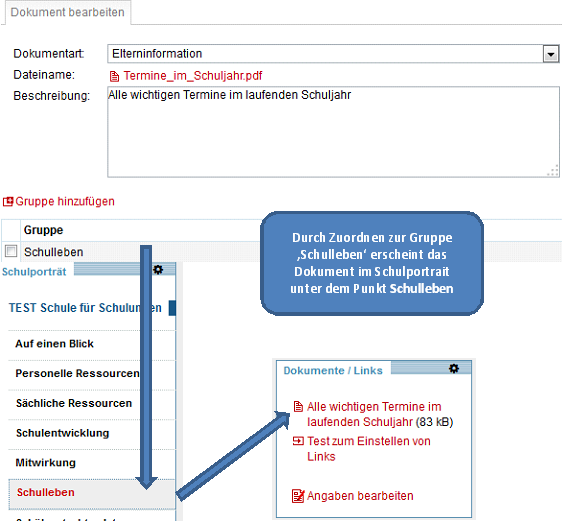The width and height of the screenshot is (580, 521).
Task: Open the Termine_im_Schuljahr.pdf file link
Action: point(192,76)
